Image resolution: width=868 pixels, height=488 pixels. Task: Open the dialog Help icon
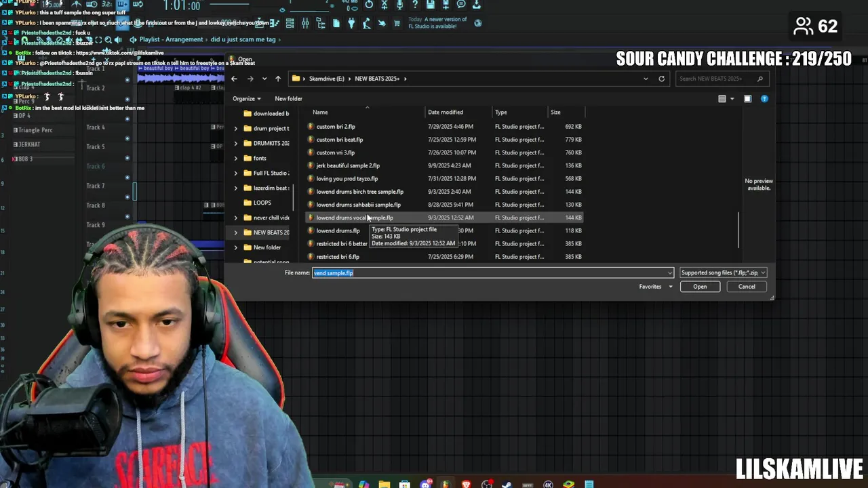point(764,99)
